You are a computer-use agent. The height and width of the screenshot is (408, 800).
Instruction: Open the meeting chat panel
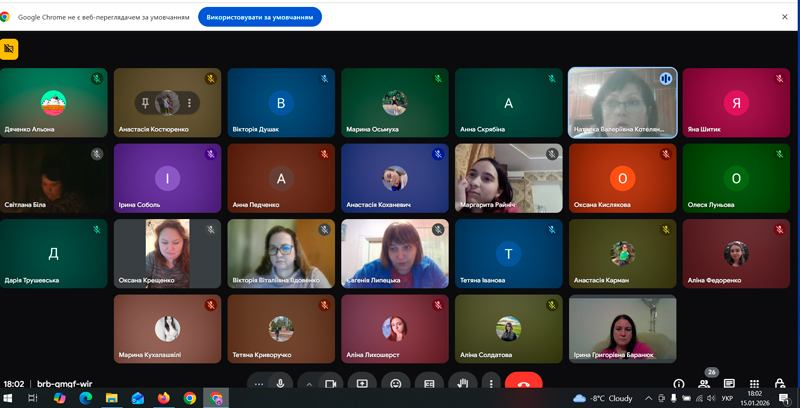[729, 384]
